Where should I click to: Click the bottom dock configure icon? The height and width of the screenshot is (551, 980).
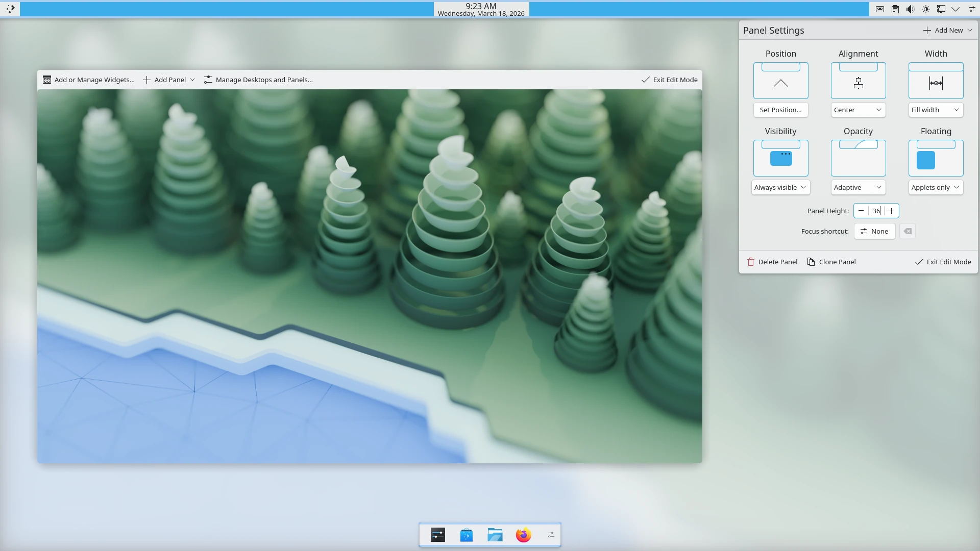551,535
